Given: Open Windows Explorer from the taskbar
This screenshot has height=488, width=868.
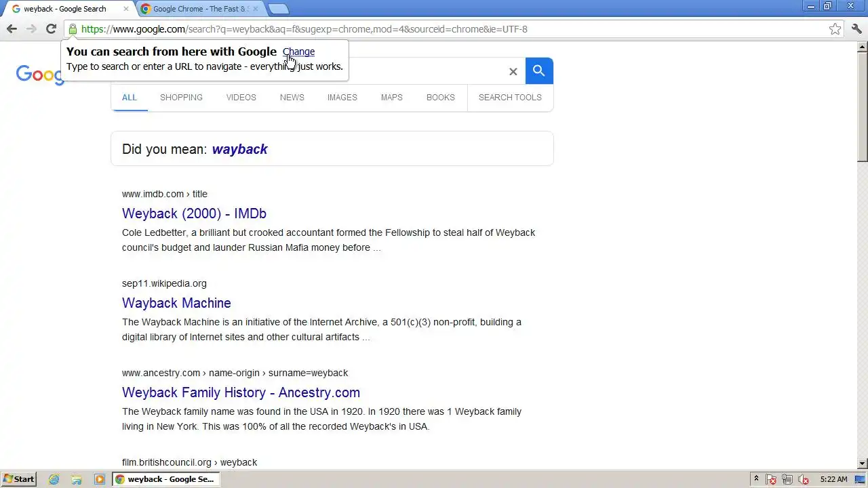Looking at the screenshot, I should pos(77,479).
